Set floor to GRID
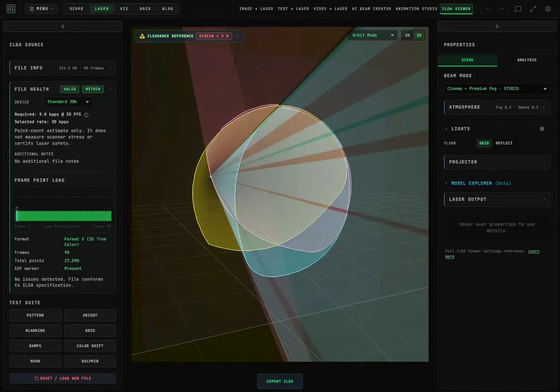Image resolution: width=560 pixels, height=392 pixels. coord(484,143)
